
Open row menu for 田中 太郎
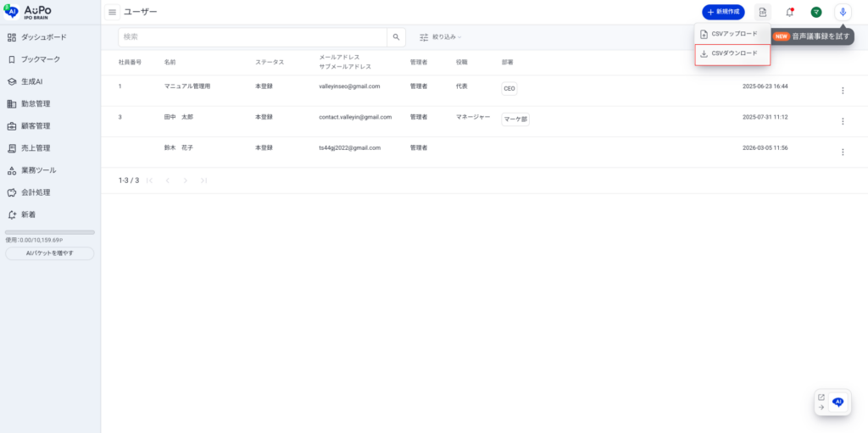pos(842,121)
